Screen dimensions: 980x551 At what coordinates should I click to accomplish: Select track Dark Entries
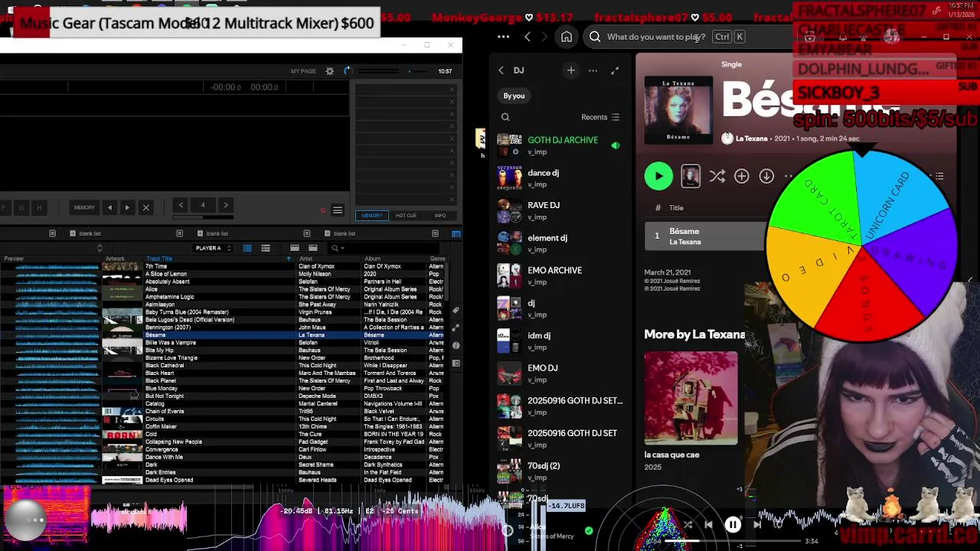coord(222,473)
